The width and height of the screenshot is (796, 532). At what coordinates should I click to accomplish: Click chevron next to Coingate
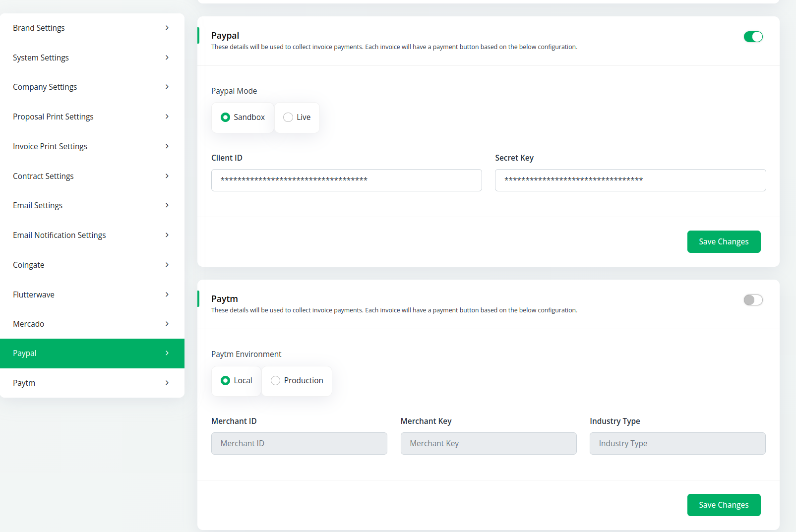[167, 265]
